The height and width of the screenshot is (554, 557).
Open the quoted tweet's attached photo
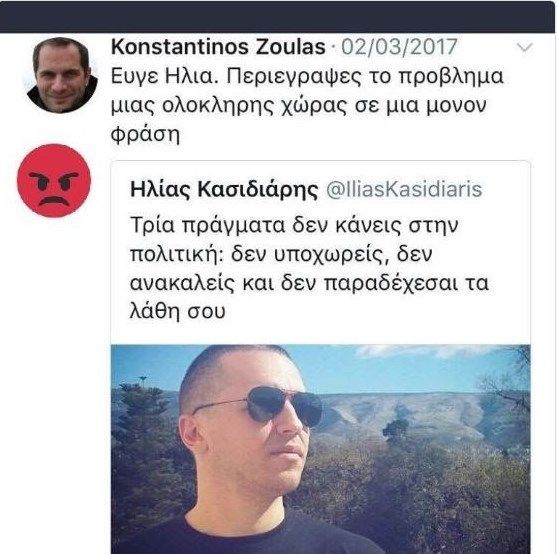tap(321, 449)
